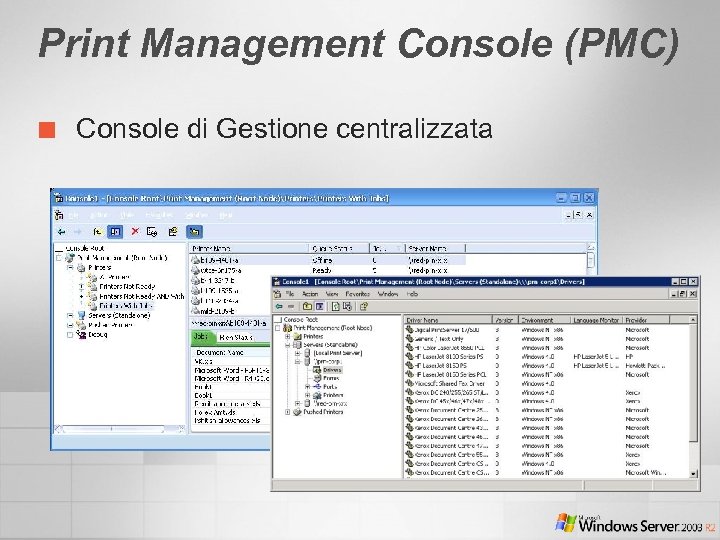The width and height of the screenshot is (720, 540).
Task: Open Action menu in front Console1
Action: pyautogui.click(x=310, y=294)
